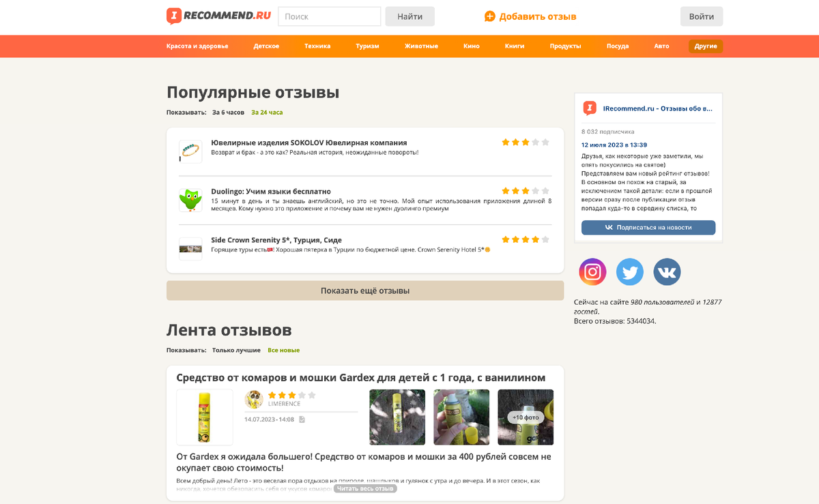Expand the Другие category menu

(706, 46)
